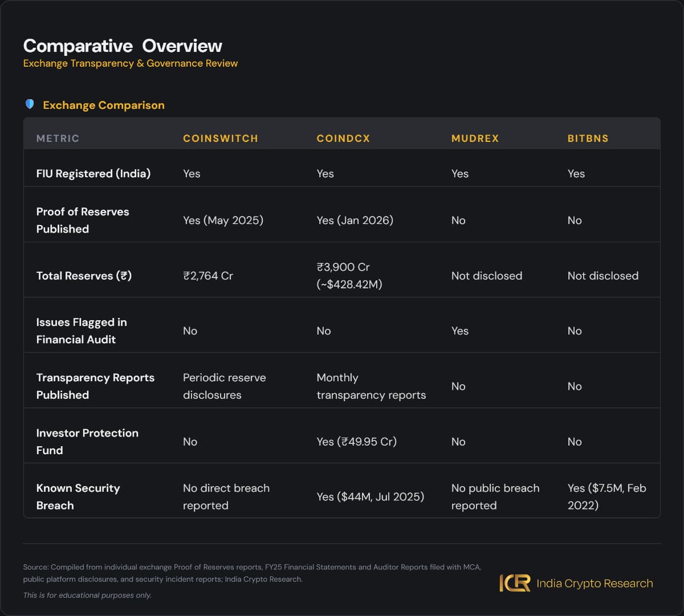Select the COINDCX column header
684x616 pixels.
coord(343,138)
